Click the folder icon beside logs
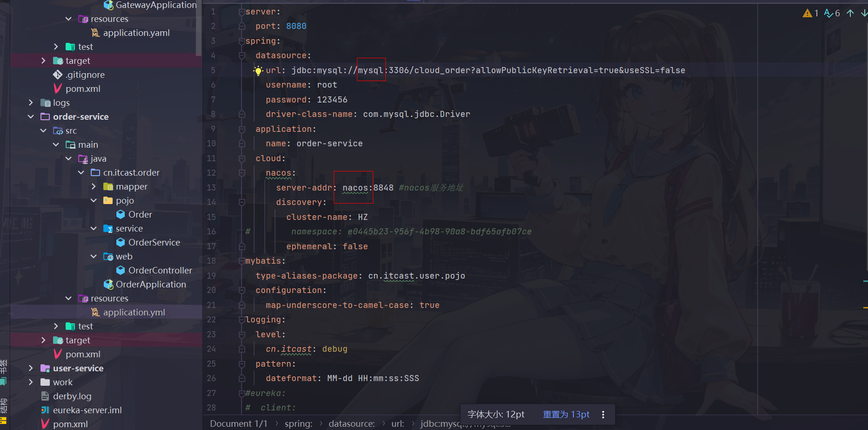The width and height of the screenshot is (868, 430). 45,102
